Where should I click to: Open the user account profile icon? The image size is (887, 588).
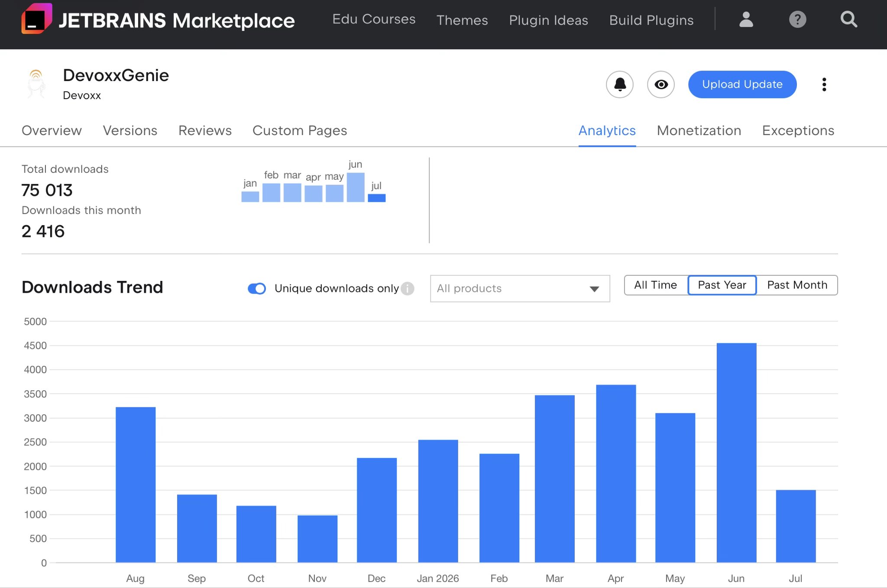pos(746,19)
